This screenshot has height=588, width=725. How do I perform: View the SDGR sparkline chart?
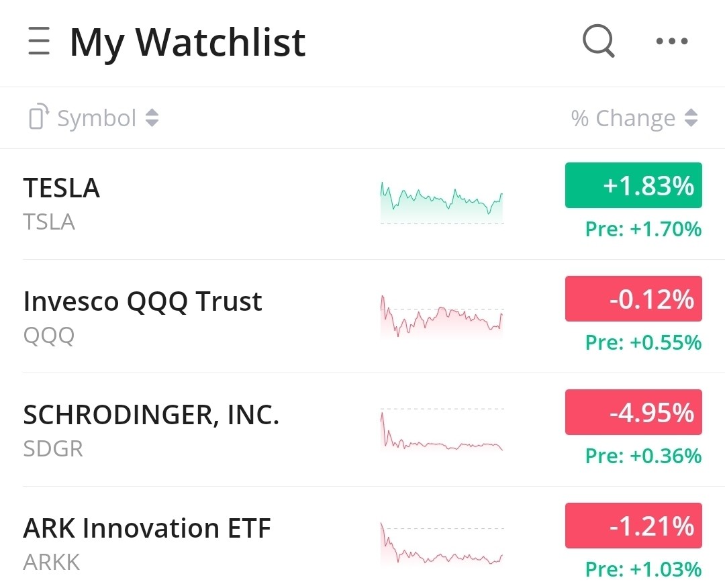point(441,430)
